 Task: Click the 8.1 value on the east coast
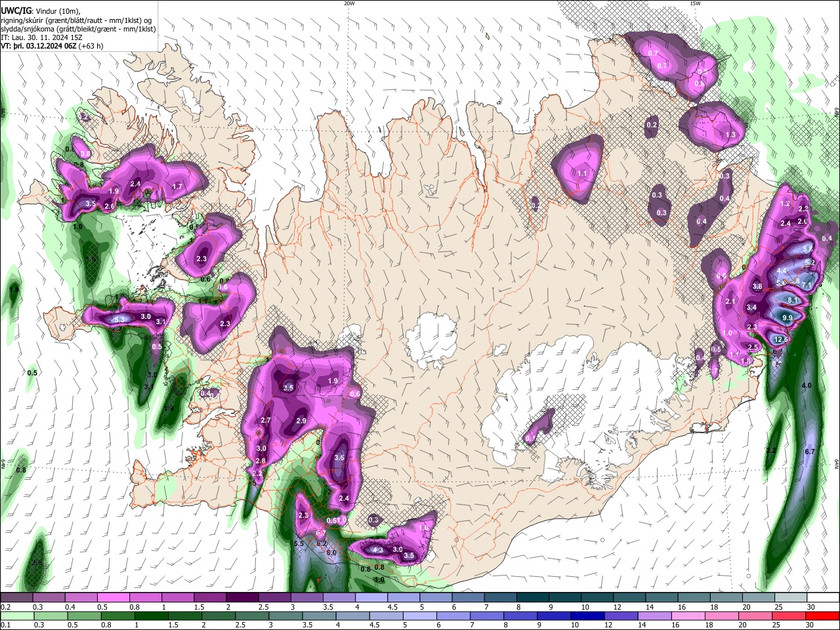792,300
